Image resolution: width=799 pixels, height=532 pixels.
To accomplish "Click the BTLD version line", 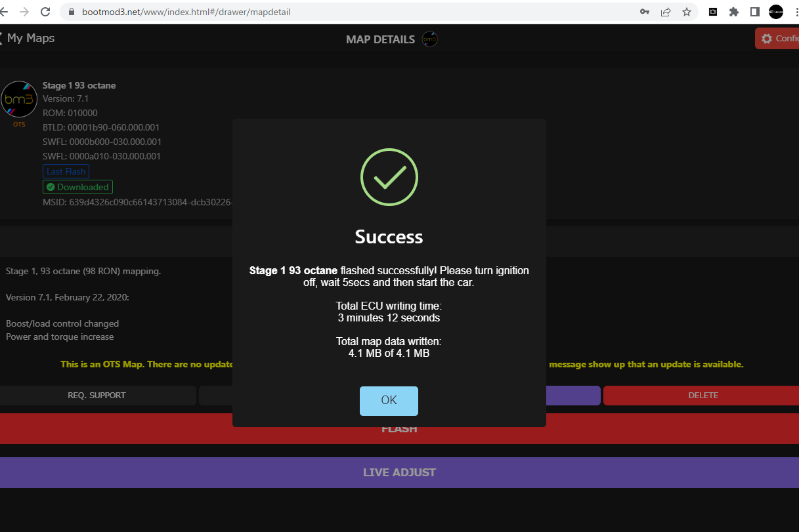I will pos(101,127).
